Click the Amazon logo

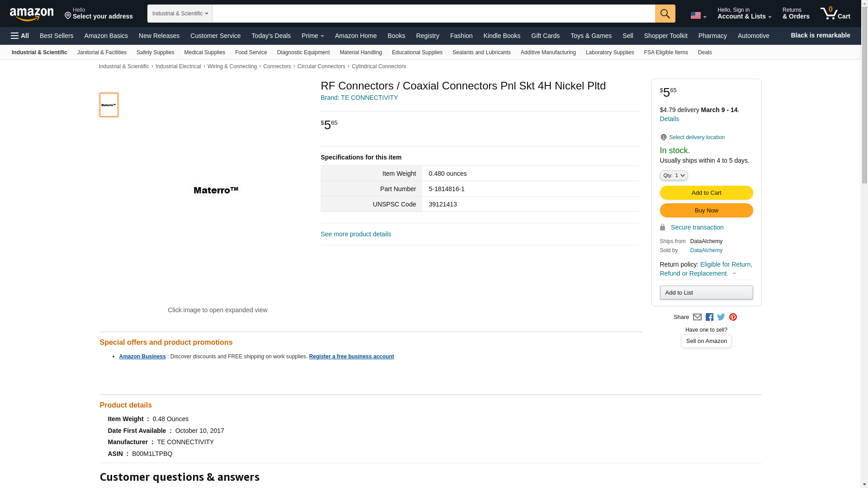[32, 14]
